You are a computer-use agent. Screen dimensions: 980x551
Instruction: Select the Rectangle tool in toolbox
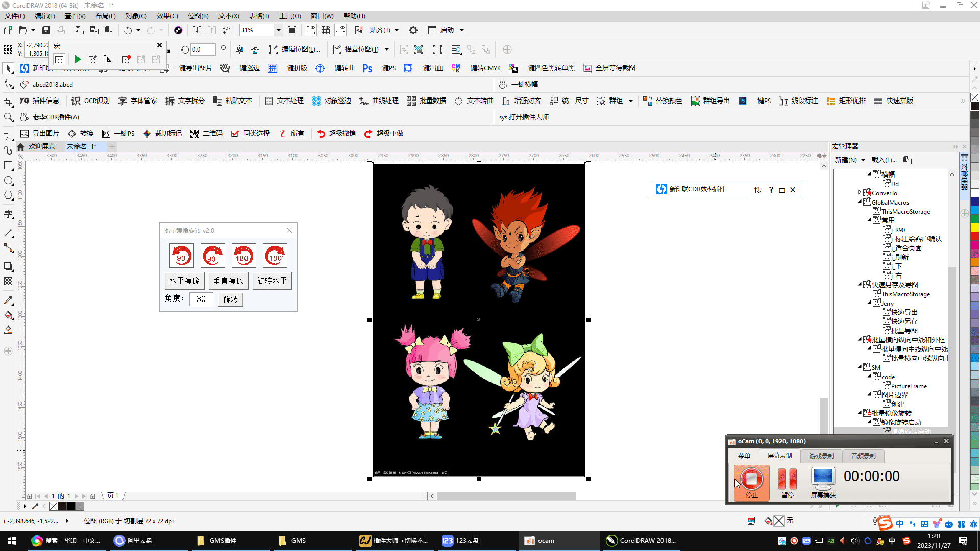point(8,166)
